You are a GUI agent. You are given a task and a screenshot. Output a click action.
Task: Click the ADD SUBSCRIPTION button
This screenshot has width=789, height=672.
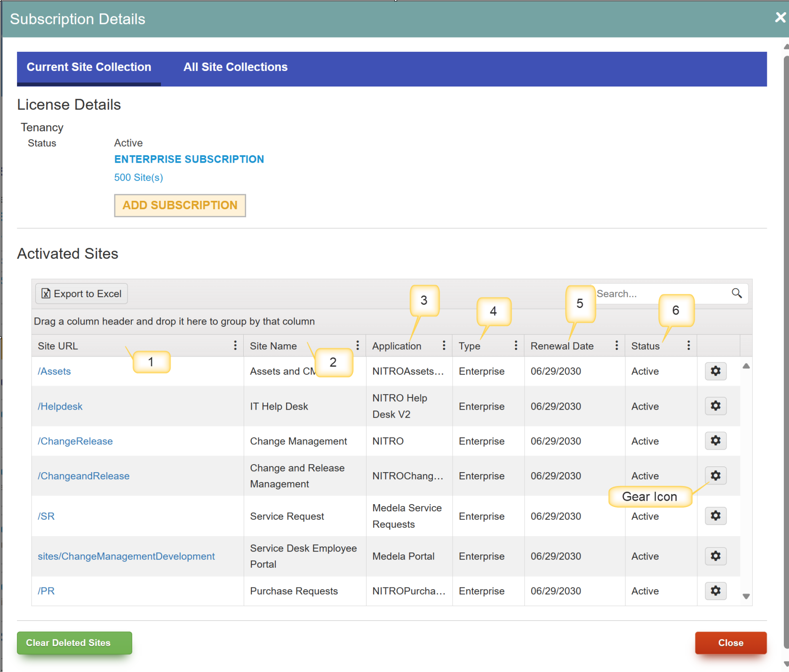pyautogui.click(x=180, y=206)
